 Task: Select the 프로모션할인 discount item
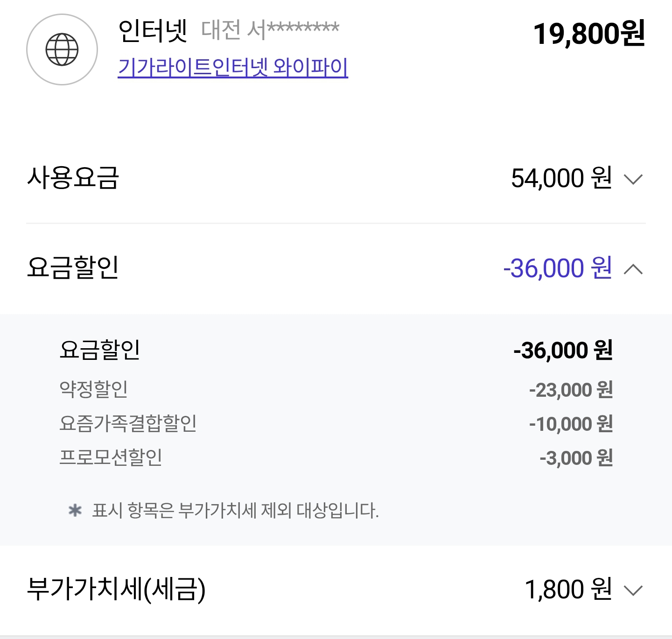pos(111,457)
